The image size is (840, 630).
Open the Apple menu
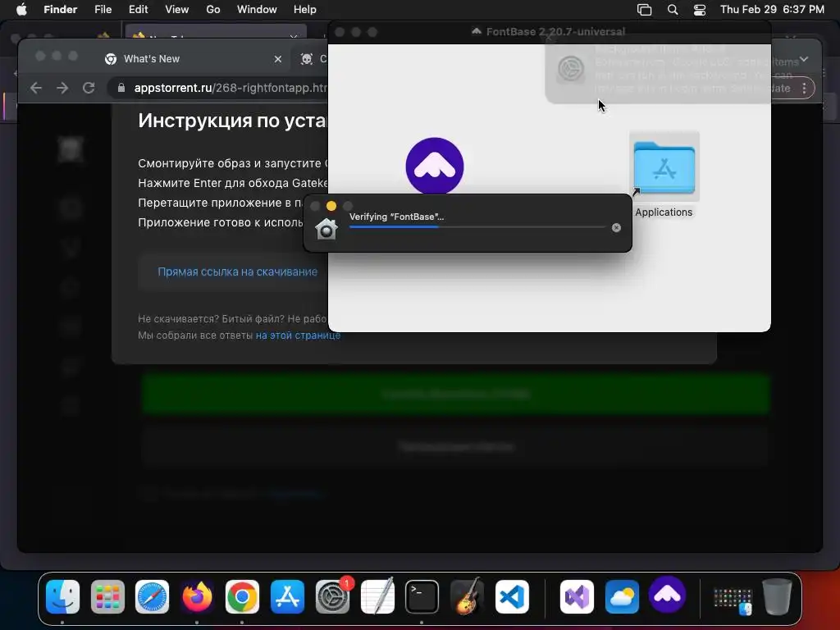coord(21,10)
